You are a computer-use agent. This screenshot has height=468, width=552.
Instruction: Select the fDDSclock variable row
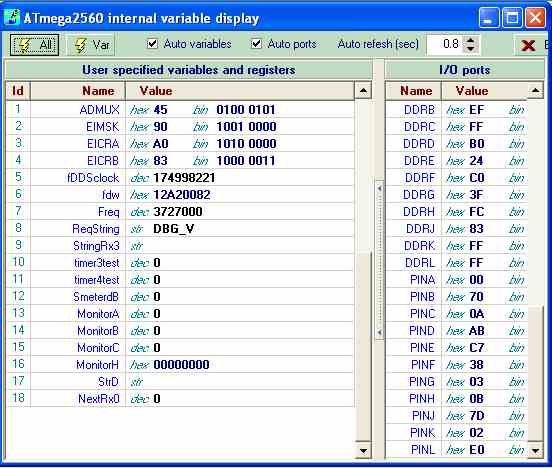[x=180, y=178]
